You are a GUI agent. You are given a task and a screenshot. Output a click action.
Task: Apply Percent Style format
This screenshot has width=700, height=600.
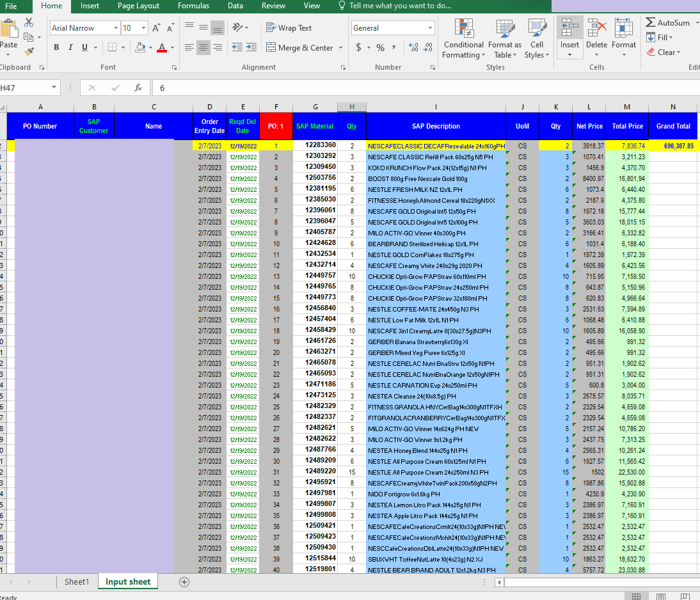[380, 47]
